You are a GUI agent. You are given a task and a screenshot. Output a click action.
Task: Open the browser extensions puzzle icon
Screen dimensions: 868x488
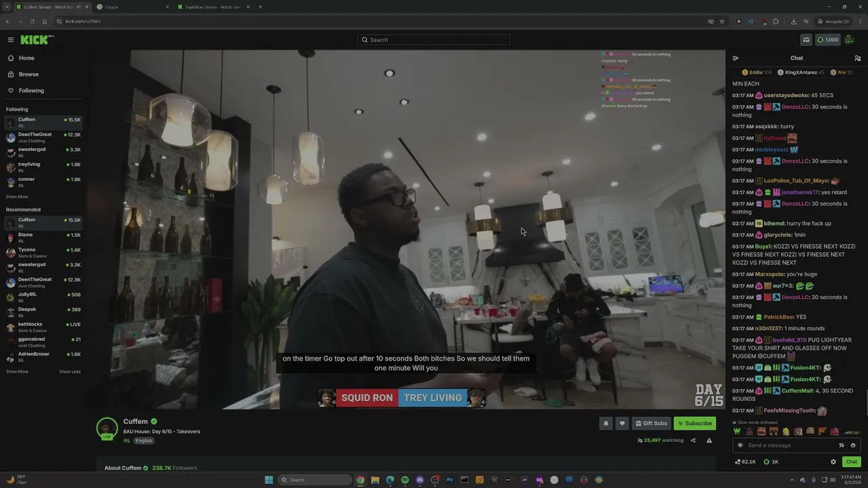coord(776,21)
